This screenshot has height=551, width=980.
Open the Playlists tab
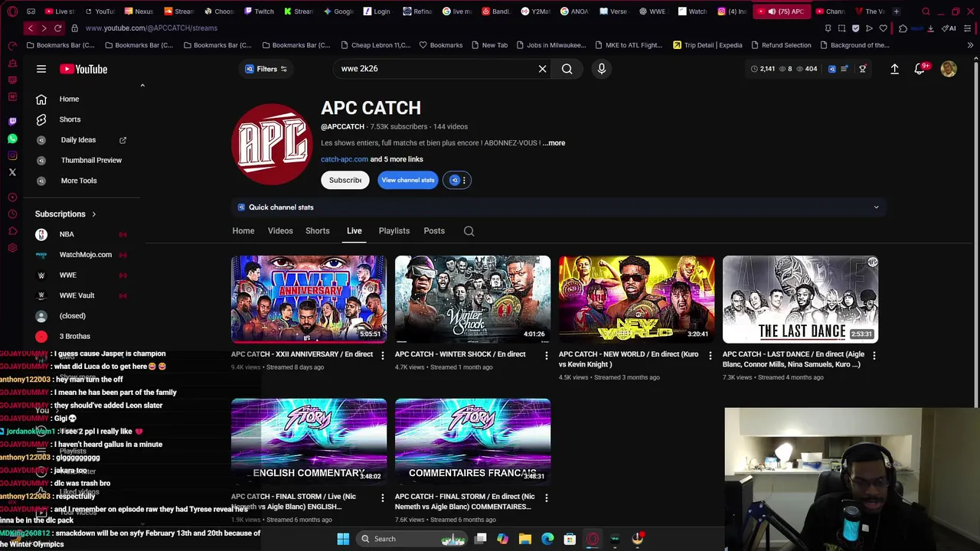pyautogui.click(x=394, y=231)
